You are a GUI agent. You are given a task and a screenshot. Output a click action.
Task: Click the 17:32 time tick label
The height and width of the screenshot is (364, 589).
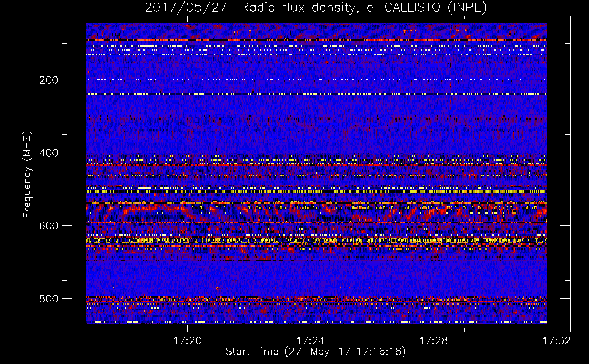557,341
